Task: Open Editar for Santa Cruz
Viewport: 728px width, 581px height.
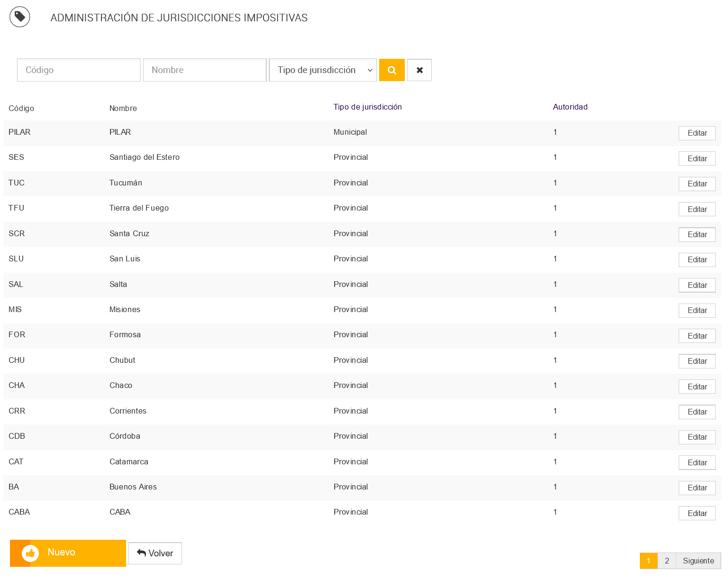Action: click(x=697, y=235)
